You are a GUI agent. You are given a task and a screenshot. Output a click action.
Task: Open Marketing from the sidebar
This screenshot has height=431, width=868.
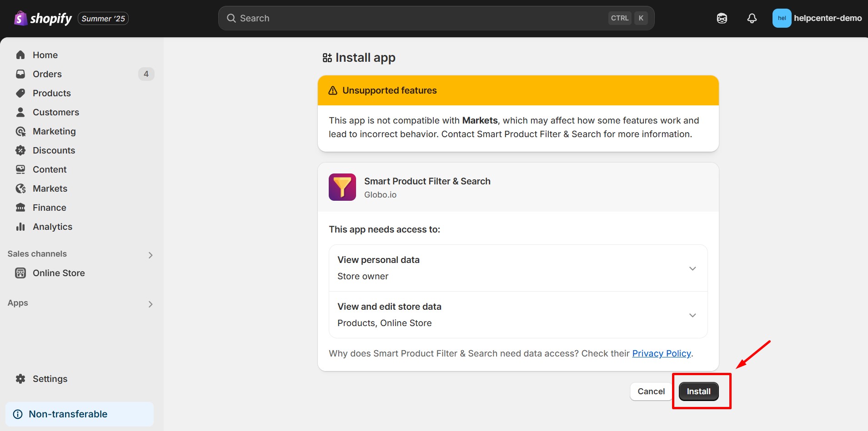54,131
